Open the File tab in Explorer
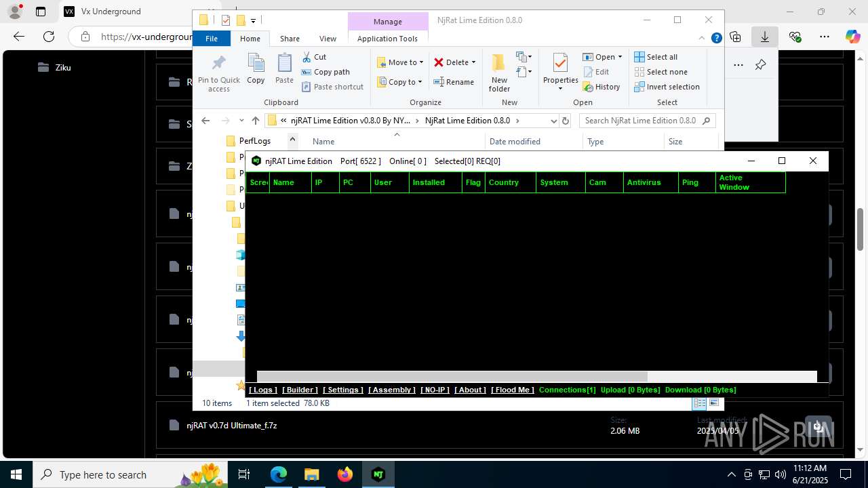 pos(212,39)
